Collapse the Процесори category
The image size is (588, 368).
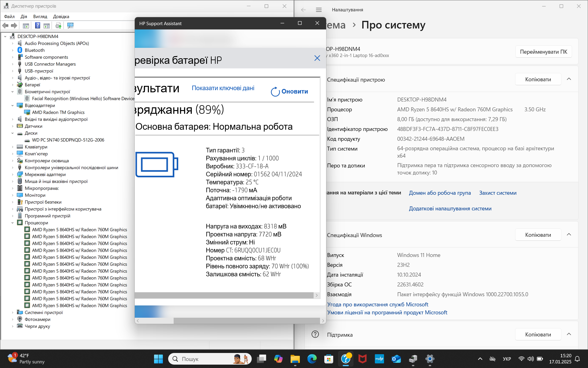pos(13,223)
